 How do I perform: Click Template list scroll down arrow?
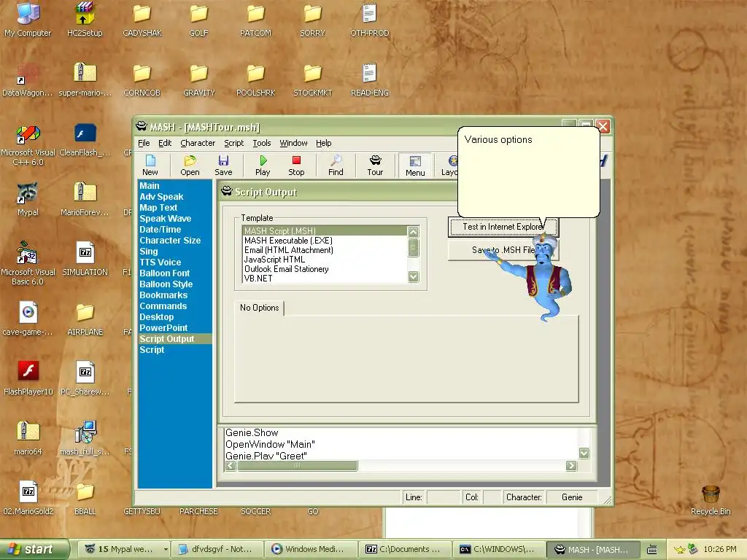[x=413, y=276]
